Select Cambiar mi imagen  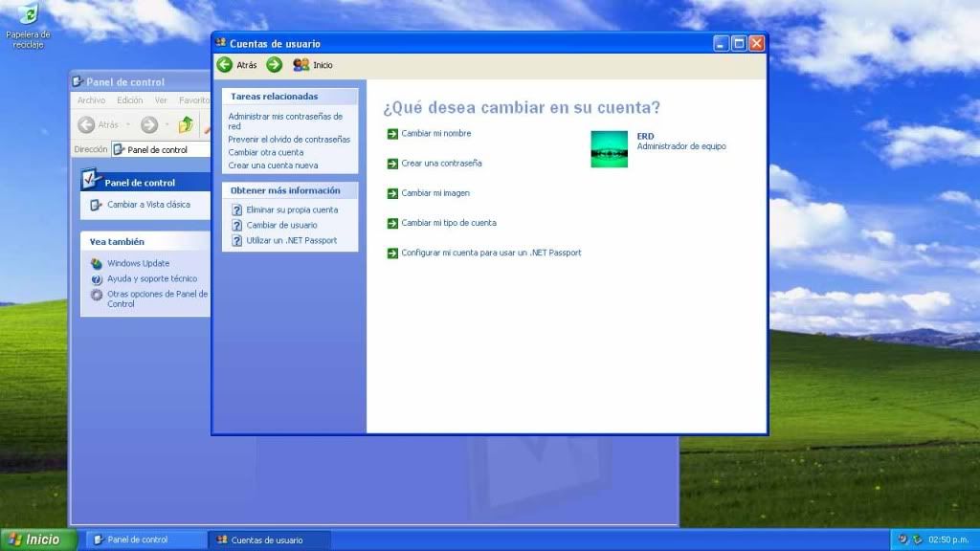pyautogui.click(x=434, y=193)
